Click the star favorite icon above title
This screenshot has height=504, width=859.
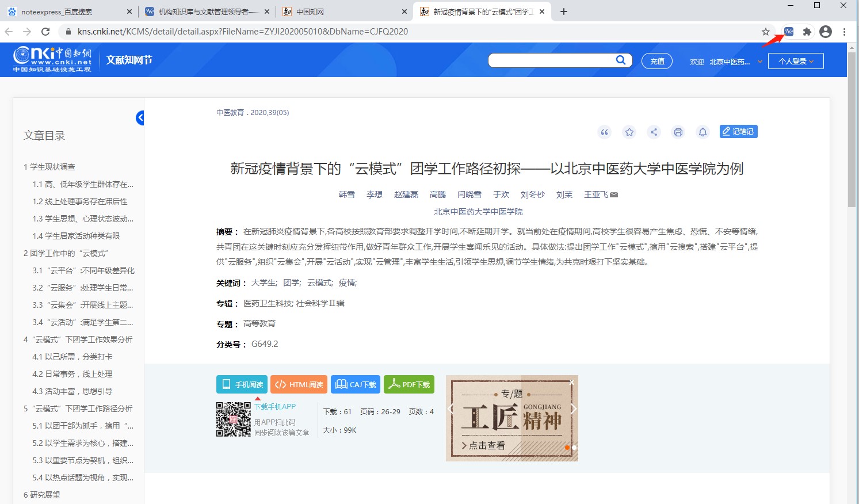coord(629,132)
